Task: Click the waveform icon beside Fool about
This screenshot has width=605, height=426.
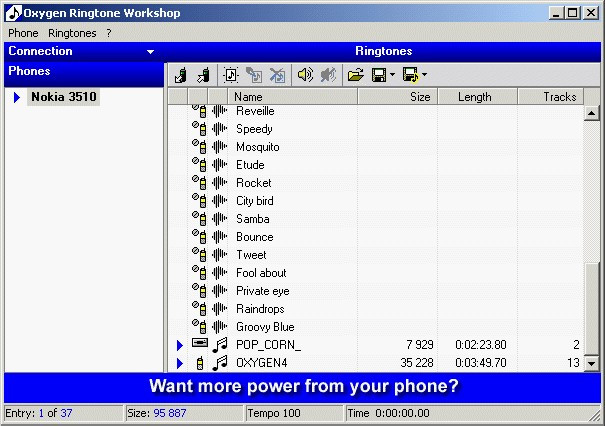Action: pos(219,273)
